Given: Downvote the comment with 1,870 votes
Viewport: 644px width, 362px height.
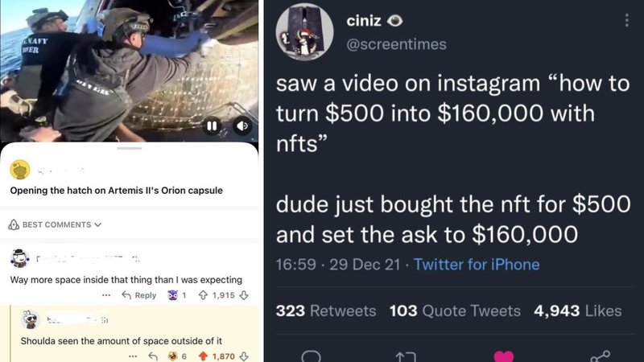Looking at the screenshot, I should [244, 356].
